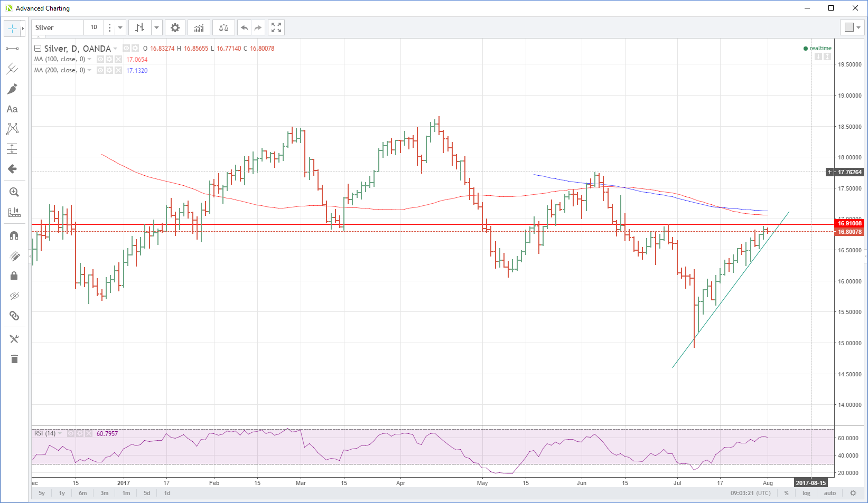Click the 17.76264 price label on axis
Screen dimensions: 868x503
coord(850,172)
